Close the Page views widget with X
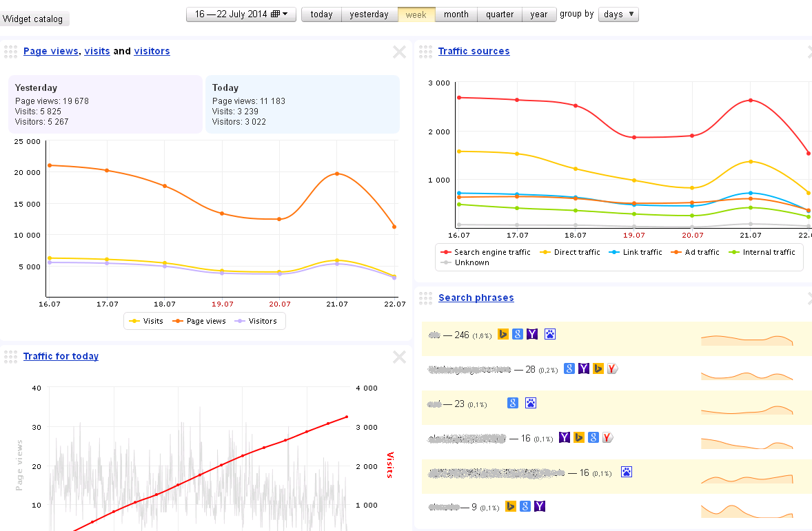Viewport: 812px width, 531px height. [399, 52]
